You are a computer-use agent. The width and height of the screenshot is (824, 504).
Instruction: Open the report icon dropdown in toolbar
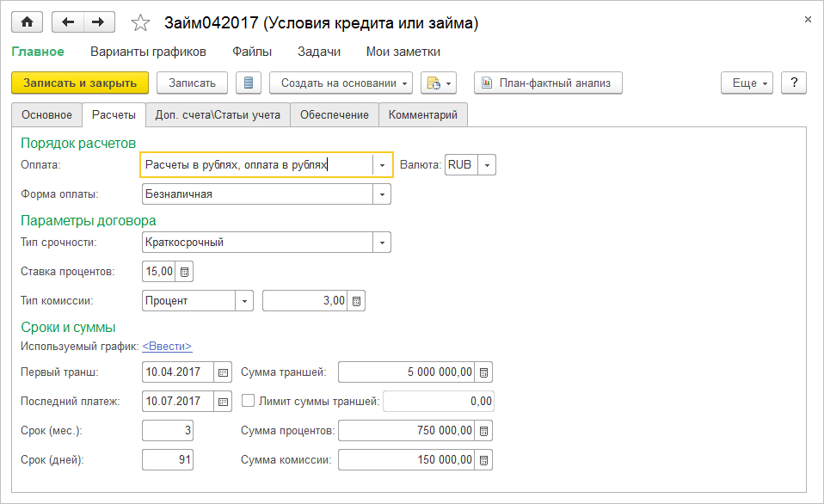coord(439,83)
